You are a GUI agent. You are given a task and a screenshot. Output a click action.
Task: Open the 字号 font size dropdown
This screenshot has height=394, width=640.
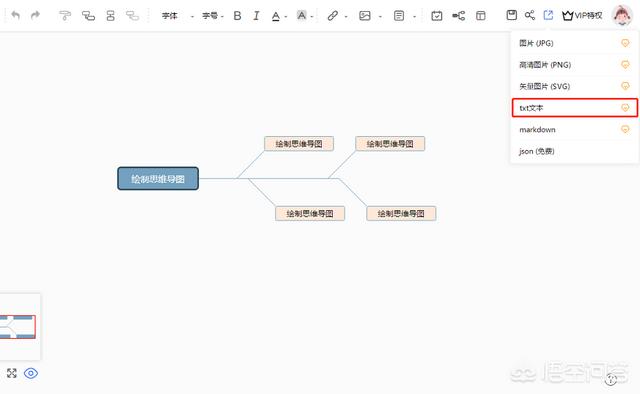pyautogui.click(x=213, y=16)
